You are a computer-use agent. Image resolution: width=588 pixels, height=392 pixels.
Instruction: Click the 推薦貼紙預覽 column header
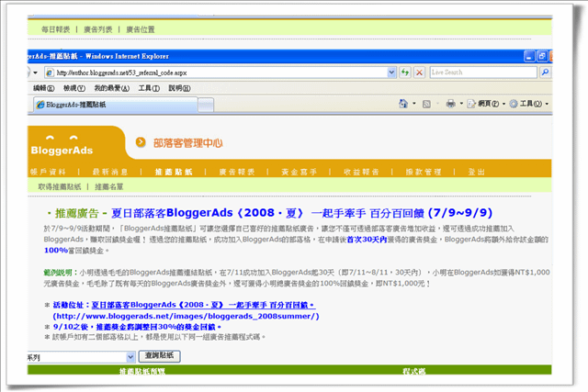[142, 371]
